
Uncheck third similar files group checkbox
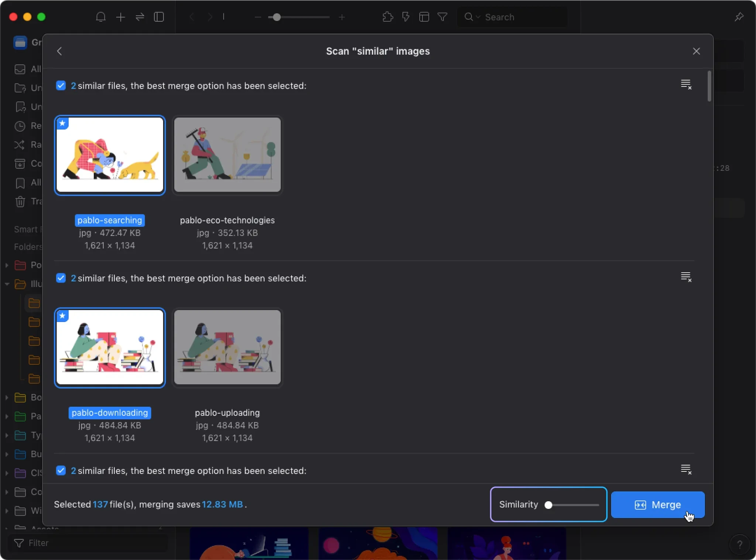tap(61, 471)
